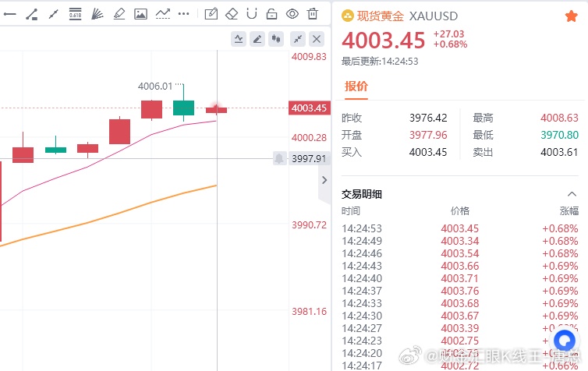Close the chart panel with X
This screenshot has width=588, height=371.
click(317, 39)
